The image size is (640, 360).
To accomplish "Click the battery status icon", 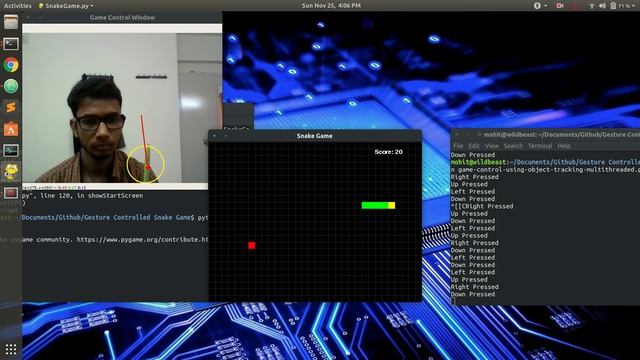I will [613, 6].
